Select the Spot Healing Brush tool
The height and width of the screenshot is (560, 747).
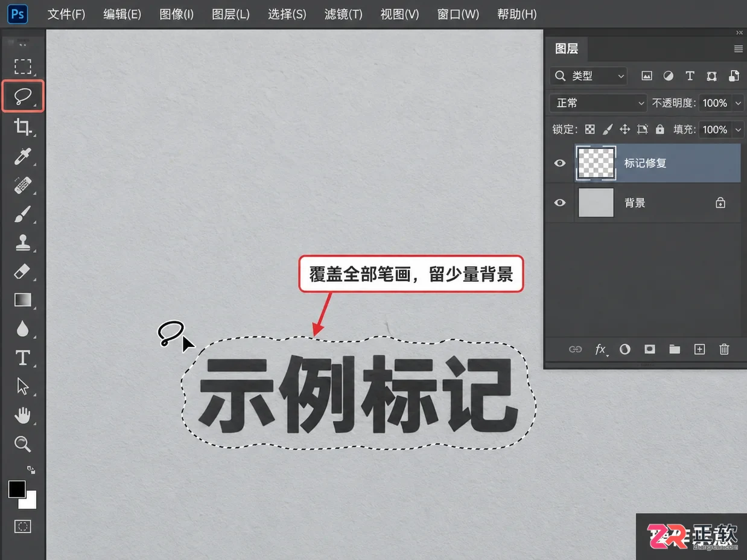(23, 185)
